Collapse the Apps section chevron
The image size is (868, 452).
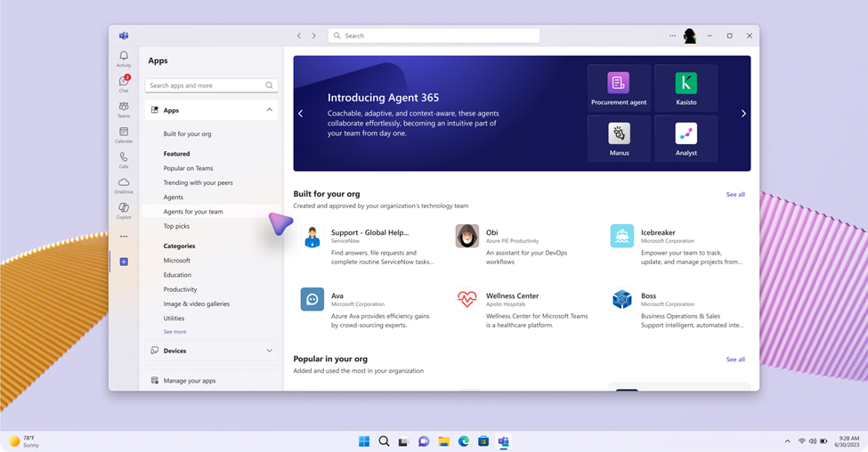(269, 110)
